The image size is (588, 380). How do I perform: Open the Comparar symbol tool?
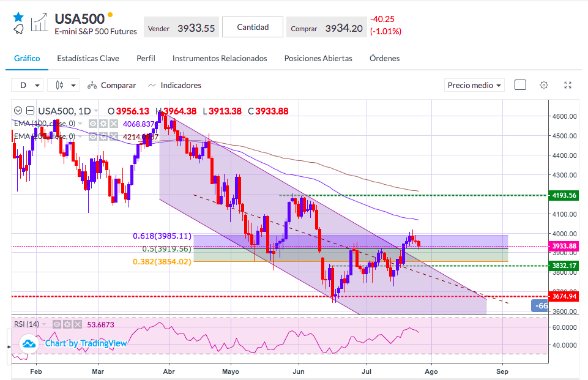[x=112, y=86]
